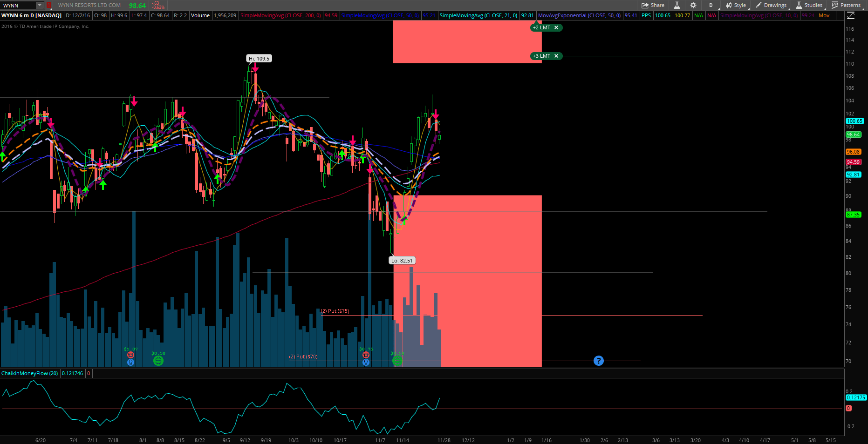Click the (2) Put ($75) position label

click(x=335, y=311)
